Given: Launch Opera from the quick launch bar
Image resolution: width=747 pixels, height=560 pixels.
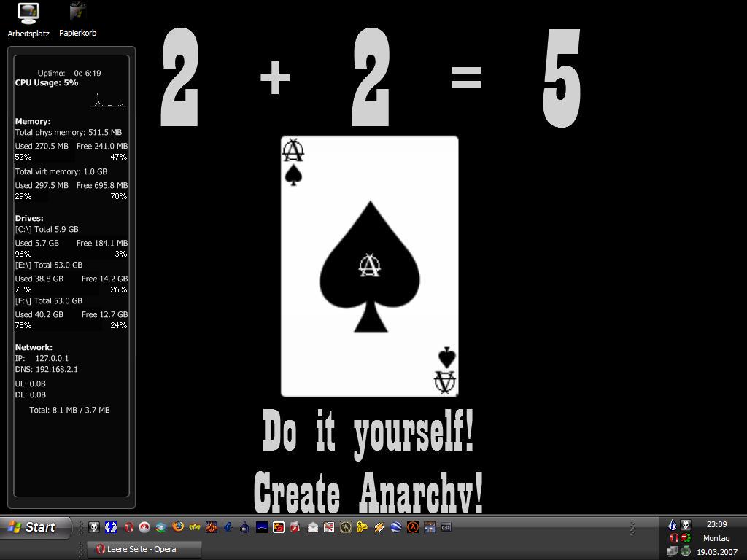Looking at the screenshot, I should click(128, 527).
